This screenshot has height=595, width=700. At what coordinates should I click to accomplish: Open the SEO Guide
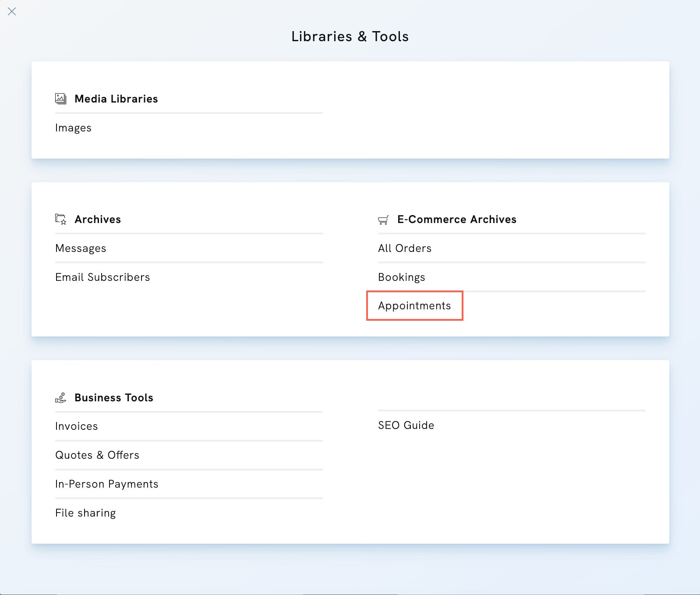tap(406, 425)
